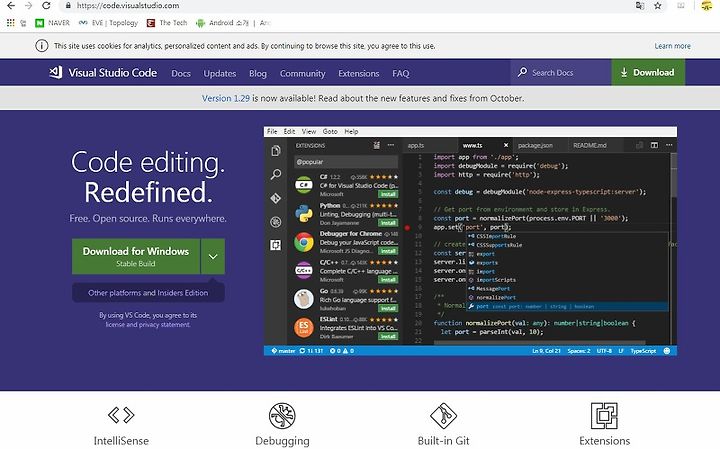Click the address bar URL field
Image resolution: width=720 pixels, height=449 pixels.
[344, 6]
